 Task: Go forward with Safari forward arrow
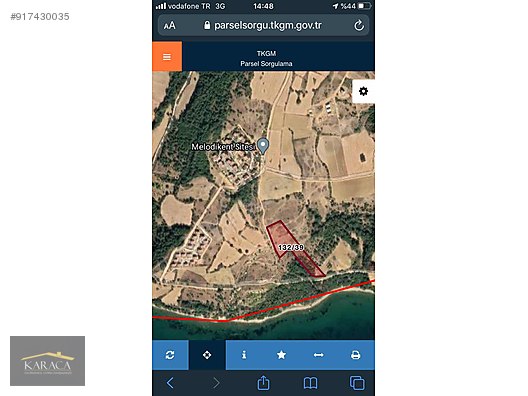point(216,383)
